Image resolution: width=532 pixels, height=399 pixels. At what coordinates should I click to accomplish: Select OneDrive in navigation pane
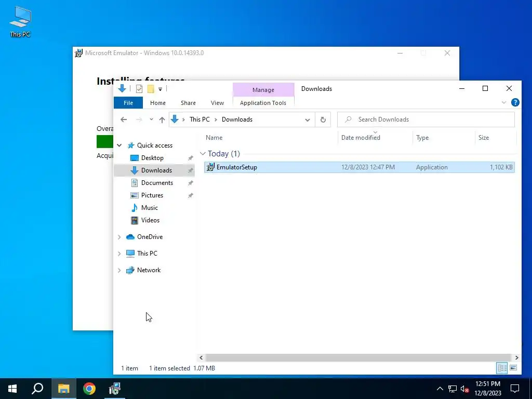tap(150, 237)
